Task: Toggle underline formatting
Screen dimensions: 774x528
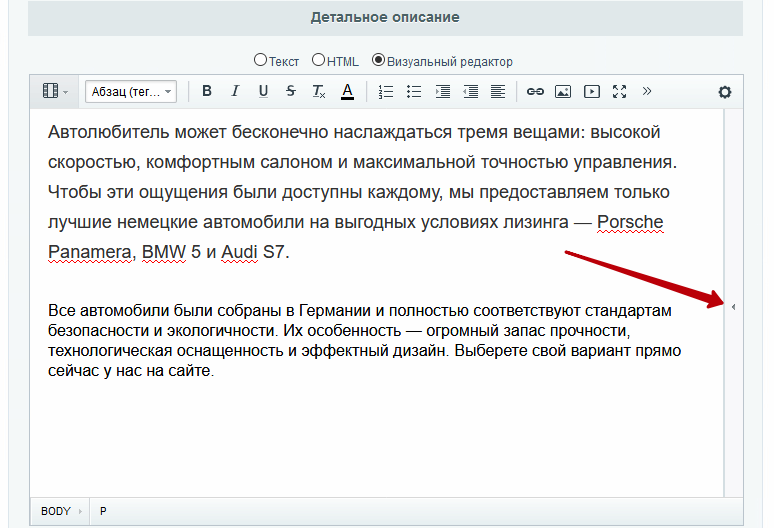Action: [263, 91]
